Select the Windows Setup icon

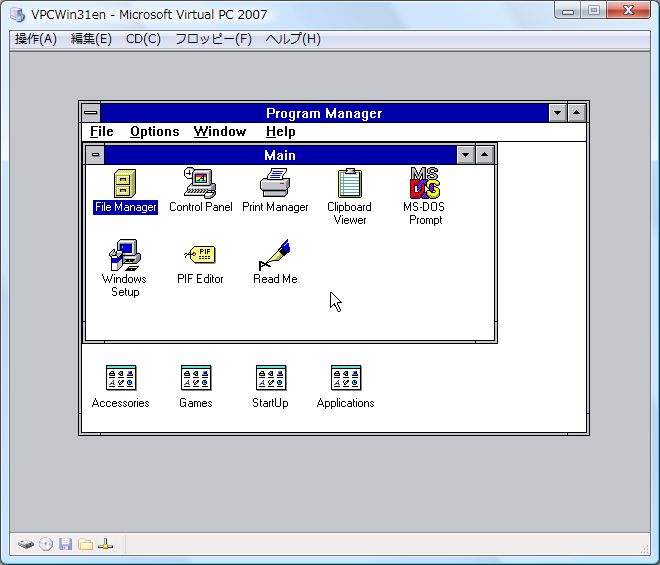(125, 255)
